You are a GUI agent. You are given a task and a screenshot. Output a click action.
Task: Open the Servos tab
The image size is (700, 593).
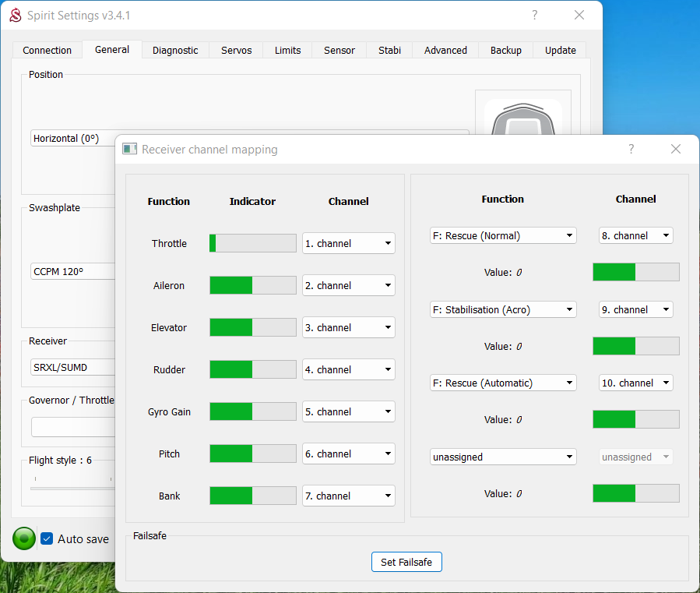(x=236, y=50)
